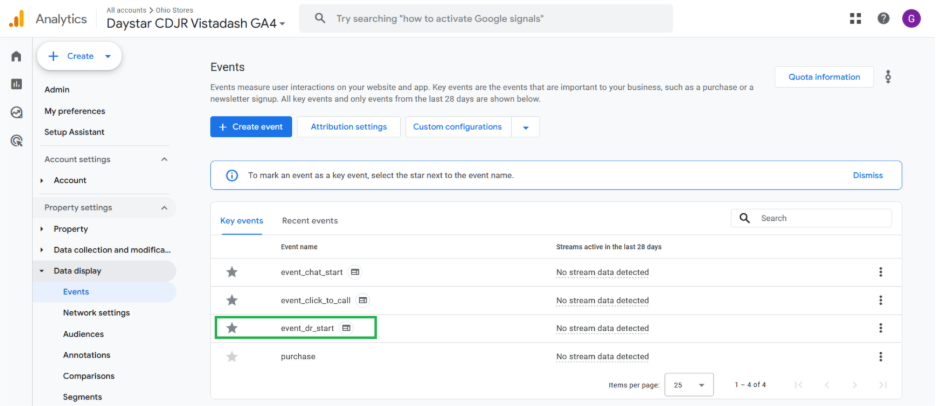Open the Advertising icon in left rail
936x406 pixels.
[x=16, y=141]
